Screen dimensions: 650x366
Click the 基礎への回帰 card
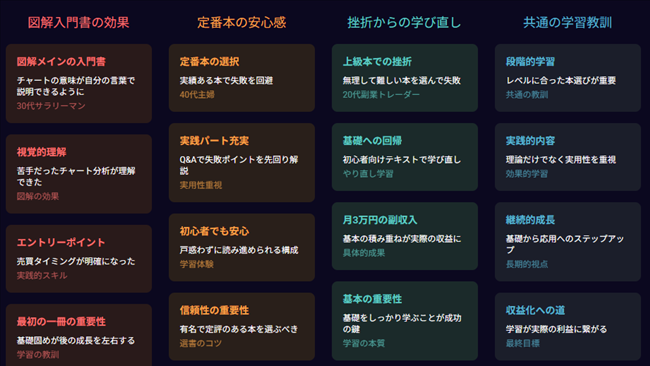click(405, 157)
